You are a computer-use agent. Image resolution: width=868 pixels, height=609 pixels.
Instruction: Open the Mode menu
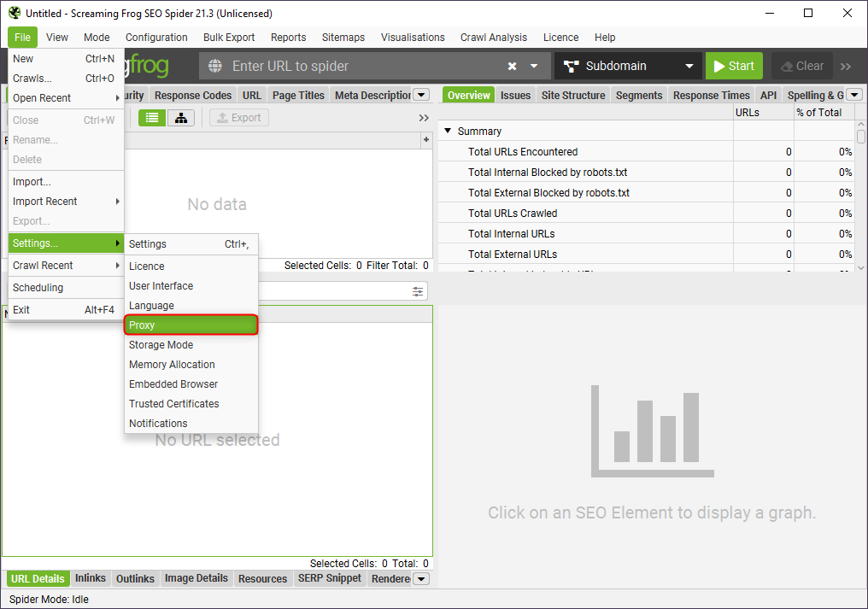click(x=97, y=37)
